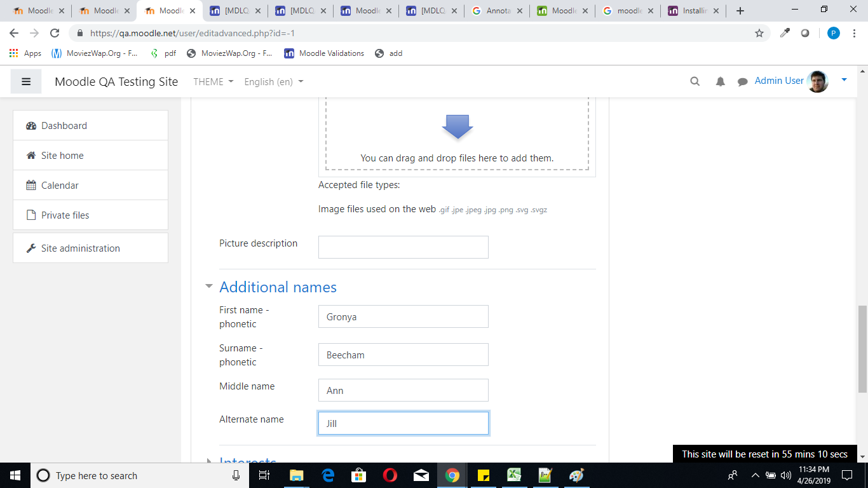Open the messages speech bubble icon
The image size is (868, 488).
[742, 81]
